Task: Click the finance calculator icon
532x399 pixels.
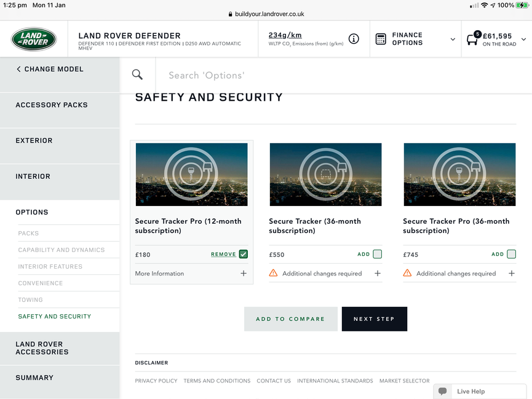Action: (381, 39)
